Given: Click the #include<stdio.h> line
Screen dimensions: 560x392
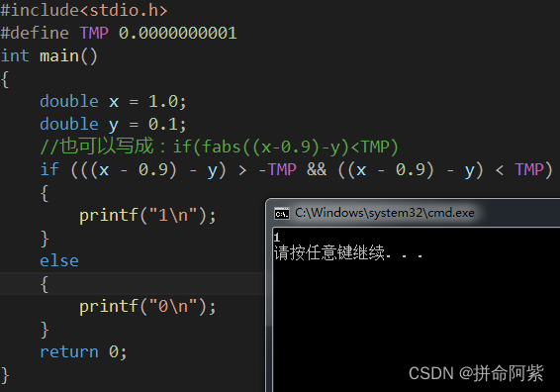Looking at the screenshot, I should [x=84, y=10].
